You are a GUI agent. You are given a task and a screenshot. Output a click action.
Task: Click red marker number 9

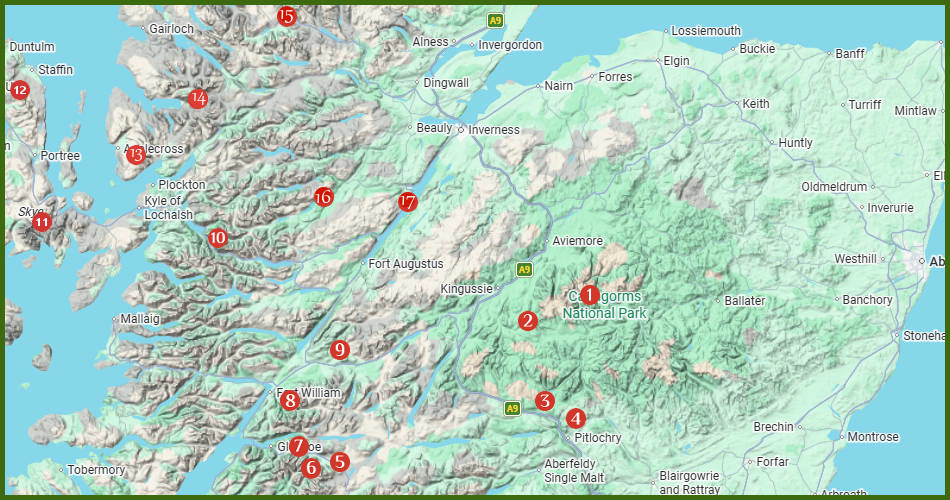339,350
